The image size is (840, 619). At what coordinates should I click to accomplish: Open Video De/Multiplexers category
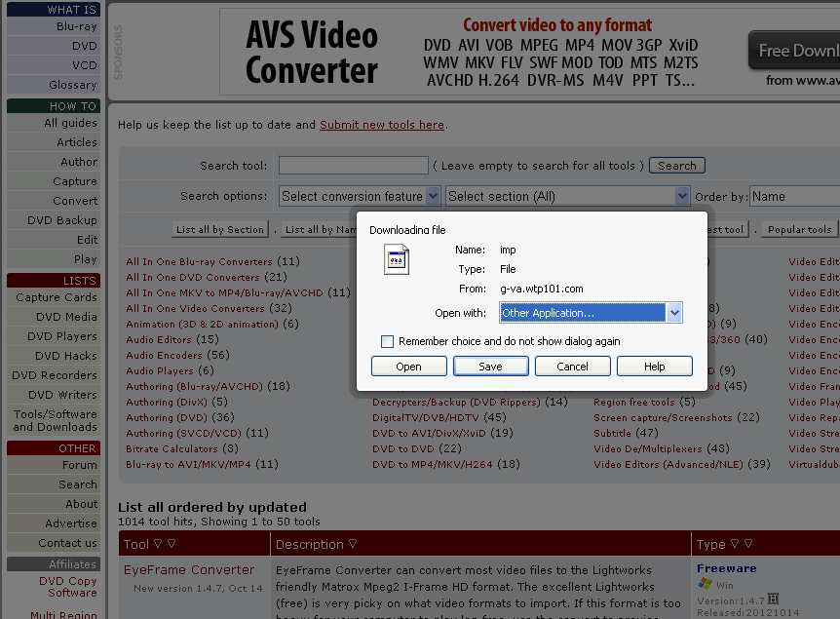click(x=648, y=448)
